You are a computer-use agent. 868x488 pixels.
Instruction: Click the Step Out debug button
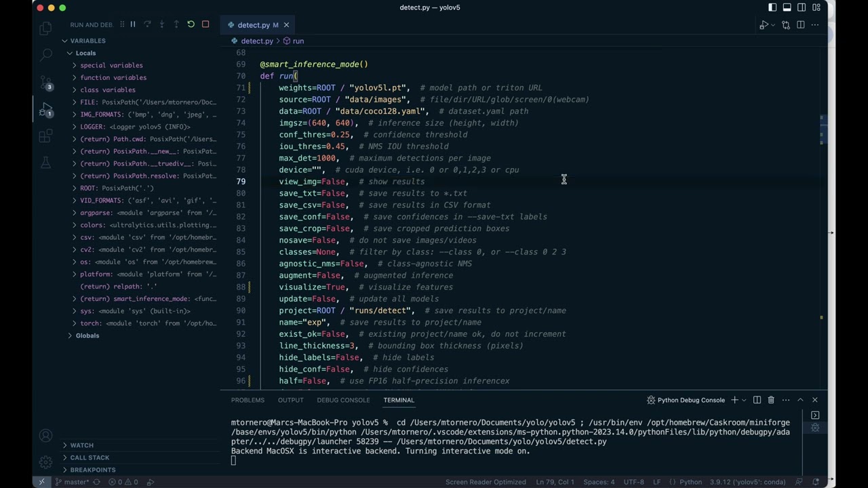[176, 24]
